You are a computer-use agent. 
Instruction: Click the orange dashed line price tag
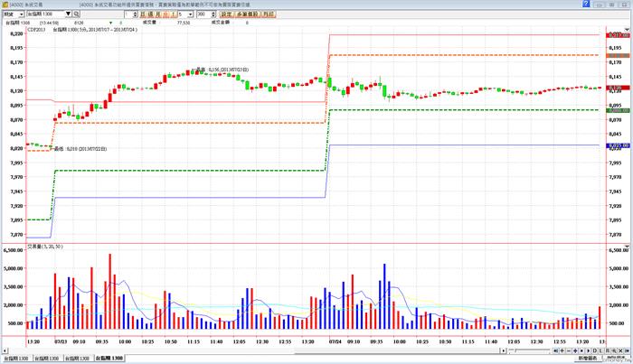coord(618,55)
